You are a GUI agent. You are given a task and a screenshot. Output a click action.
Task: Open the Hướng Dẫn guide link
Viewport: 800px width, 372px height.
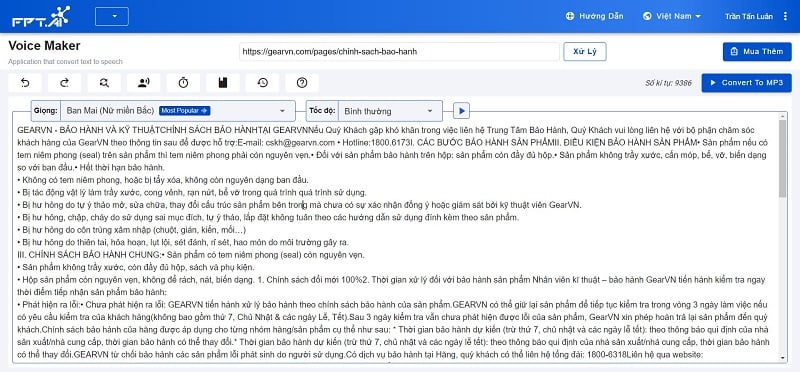click(x=594, y=16)
